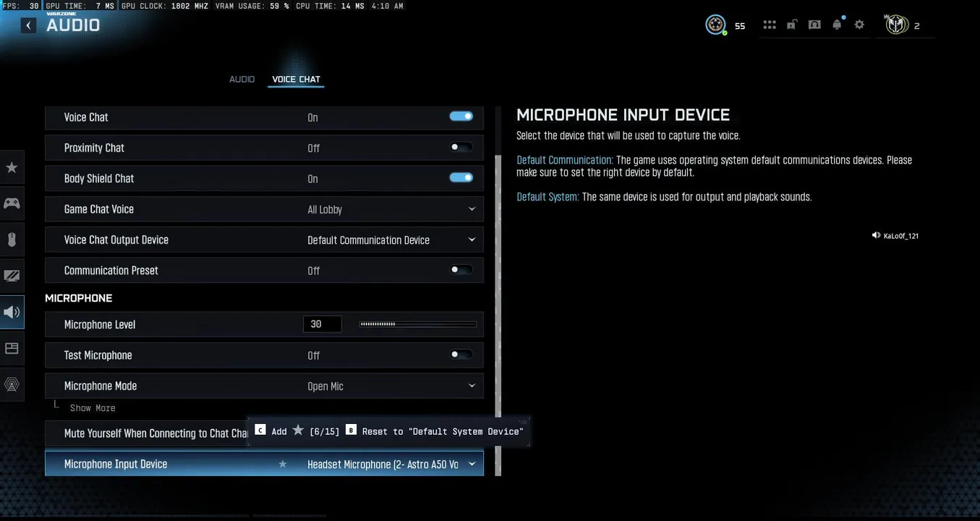980x521 pixels.
Task: Open the Controller settings category
Action: click(x=12, y=203)
